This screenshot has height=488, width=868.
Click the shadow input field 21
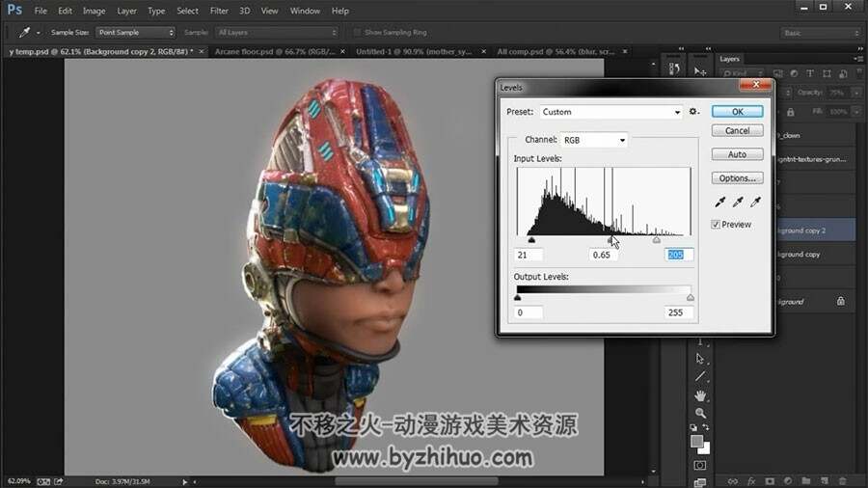[x=529, y=255]
